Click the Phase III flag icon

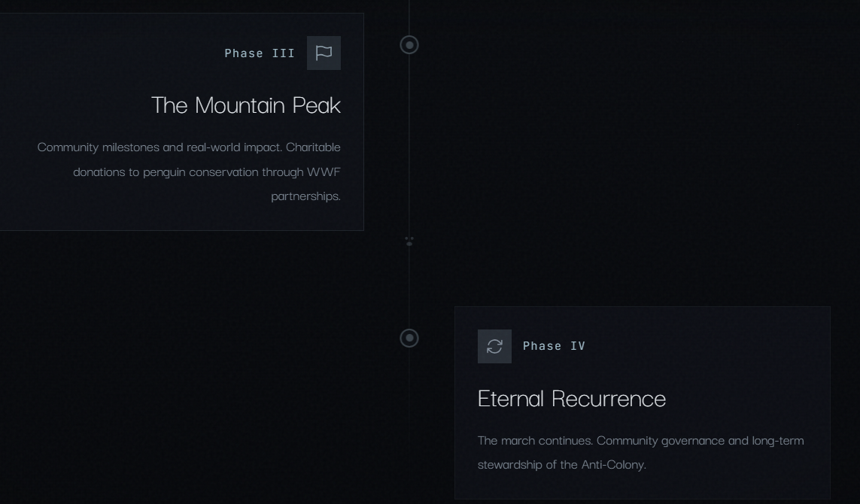(x=324, y=53)
